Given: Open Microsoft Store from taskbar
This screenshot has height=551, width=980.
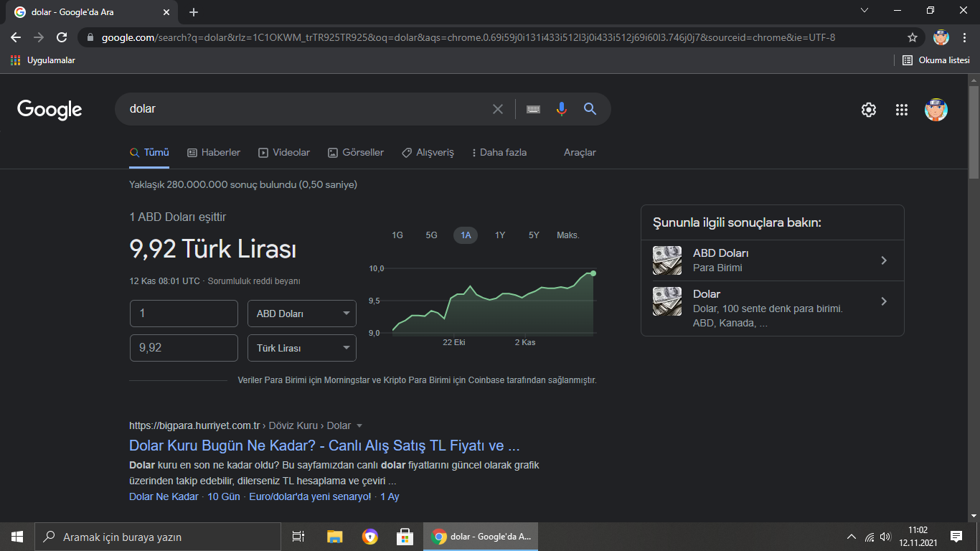Looking at the screenshot, I should point(405,537).
